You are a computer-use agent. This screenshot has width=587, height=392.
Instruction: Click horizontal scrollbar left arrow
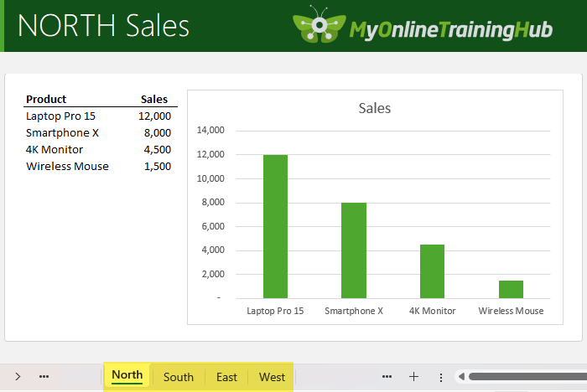[461, 376]
